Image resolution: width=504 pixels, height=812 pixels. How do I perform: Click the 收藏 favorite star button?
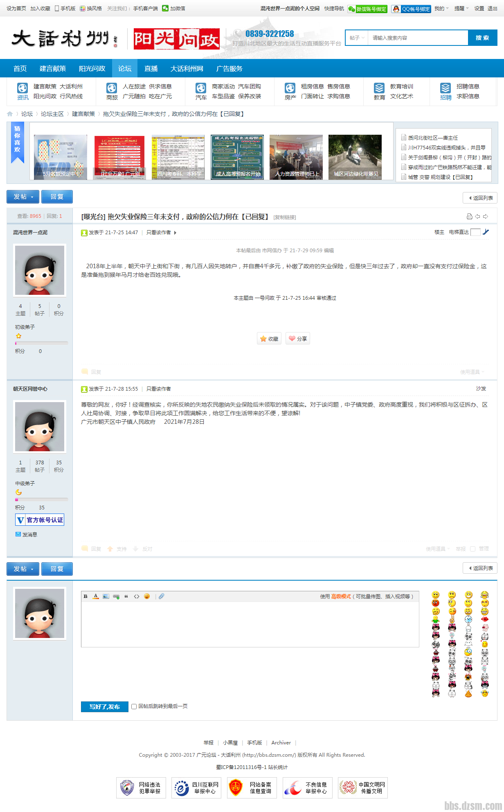point(269,339)
